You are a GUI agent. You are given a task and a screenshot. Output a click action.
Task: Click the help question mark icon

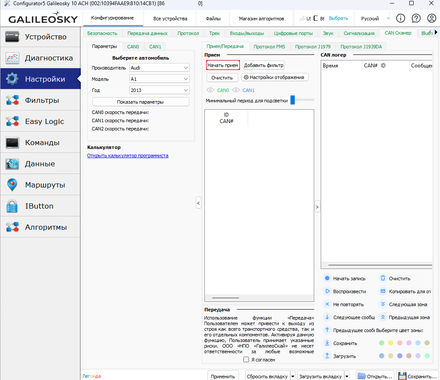pyautogui.click(x=416, y=18)
